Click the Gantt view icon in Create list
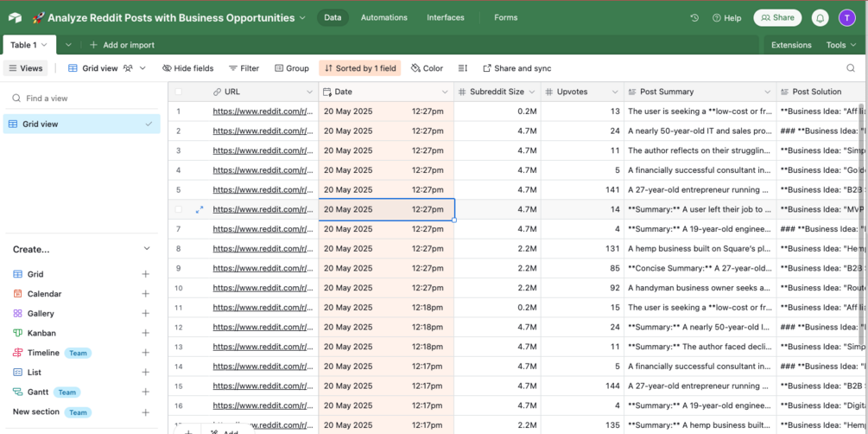This screenshot has width=868, height=434. [x=18, y=392]
